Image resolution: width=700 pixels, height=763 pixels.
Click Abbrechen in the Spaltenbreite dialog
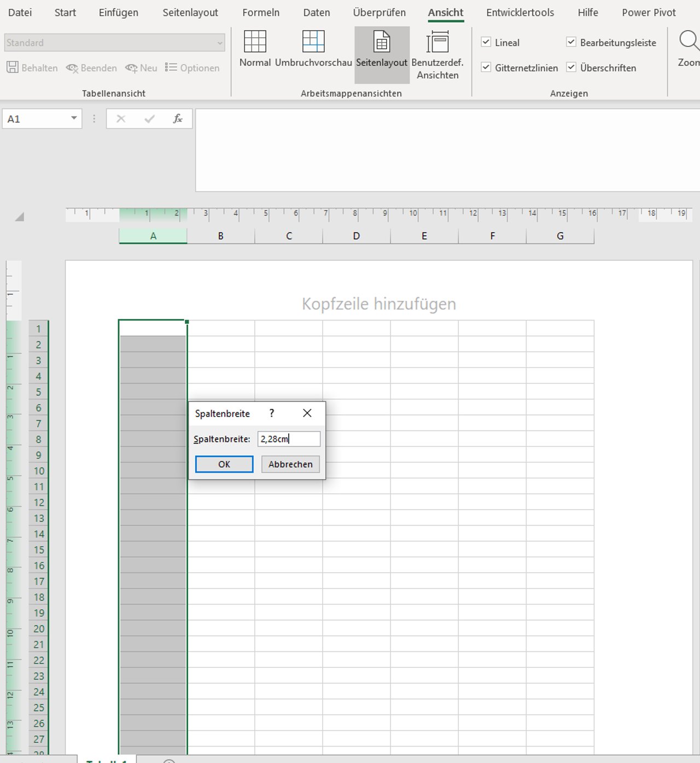pyautogui.click(x=290, y=464)
